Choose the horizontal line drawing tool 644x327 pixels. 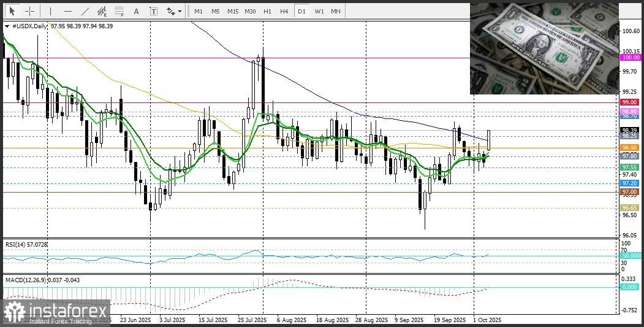pyautogui.click(x=68, y=11)
